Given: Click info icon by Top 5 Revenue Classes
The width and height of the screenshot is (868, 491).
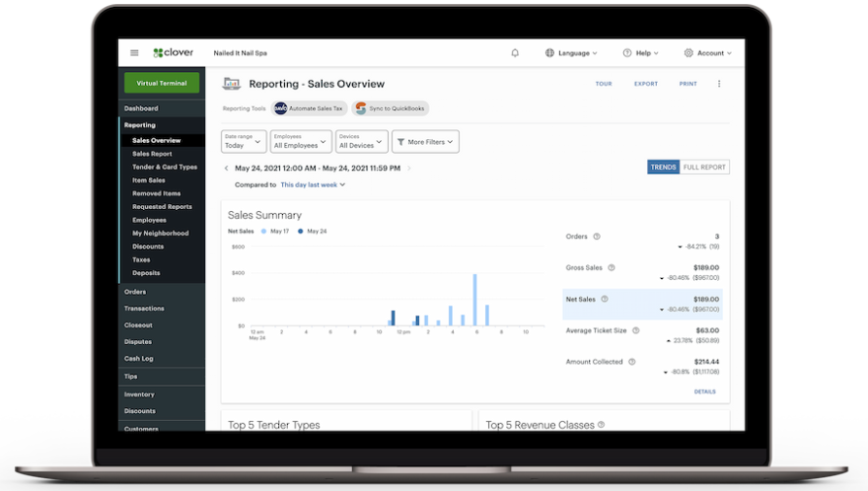Looking at the screenshot, I should click(601, 425).
